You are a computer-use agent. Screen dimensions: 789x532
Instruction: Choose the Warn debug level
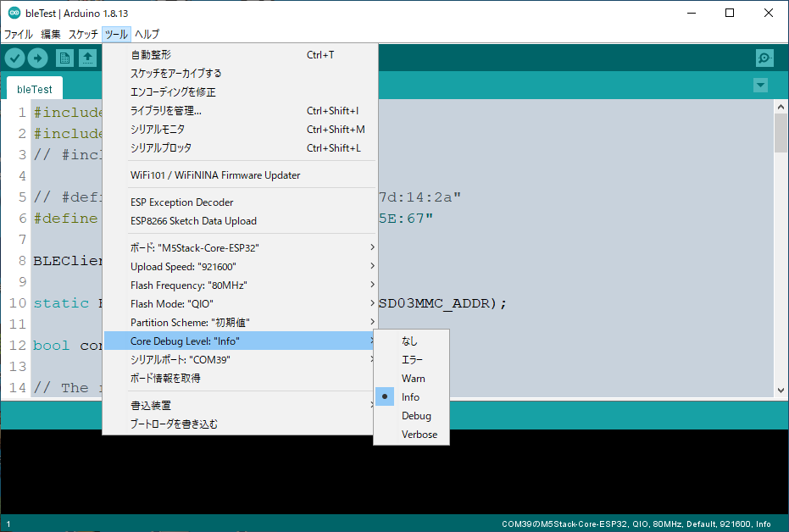[x=413, y=379]
